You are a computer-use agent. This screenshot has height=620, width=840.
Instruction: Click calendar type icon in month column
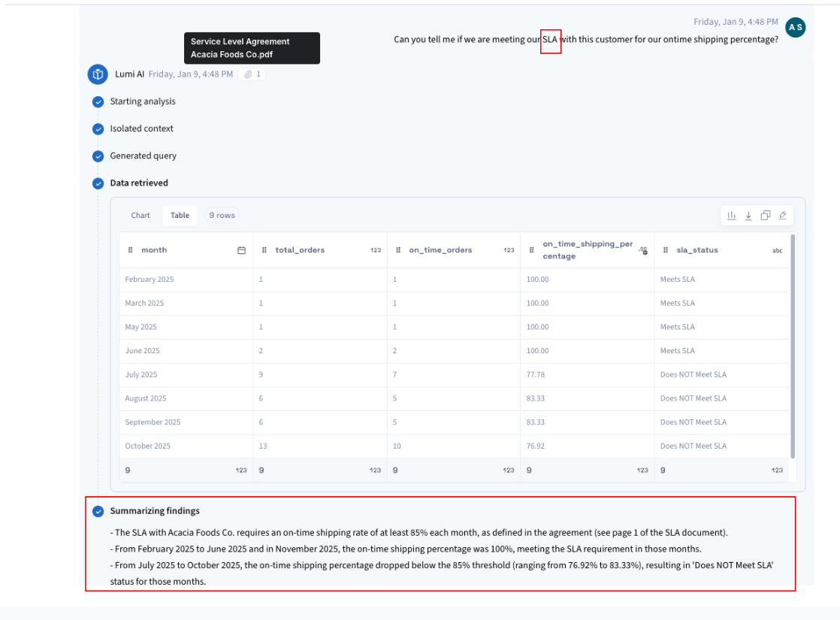click(x=241, y=250)
